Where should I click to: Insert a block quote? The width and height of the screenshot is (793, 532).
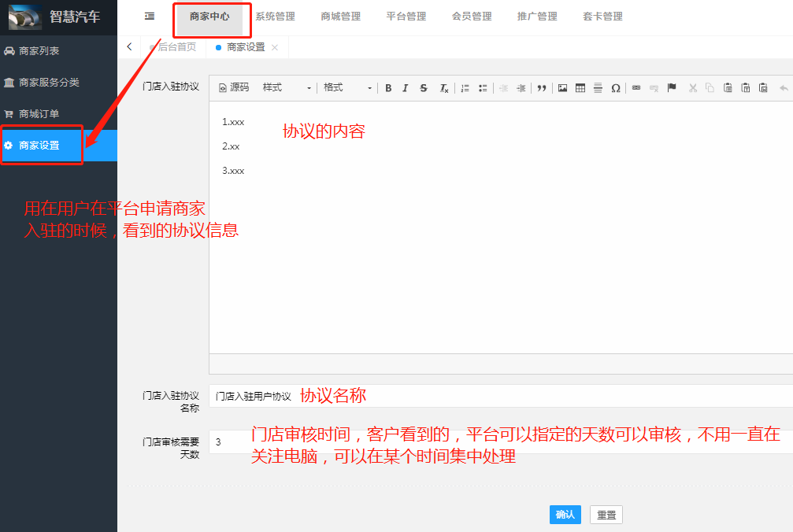point(542,88)
